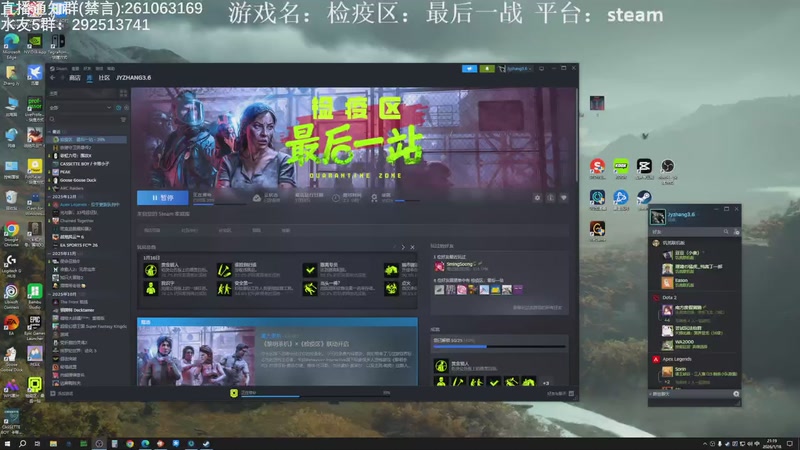Toggle the library grid view icon
The width and height of the screenshot is (800, 450).
pyautogui.click(x=123, y=93)
